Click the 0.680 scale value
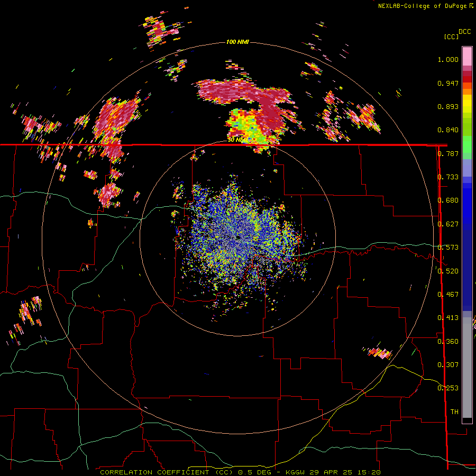 (x=448, y=200)
